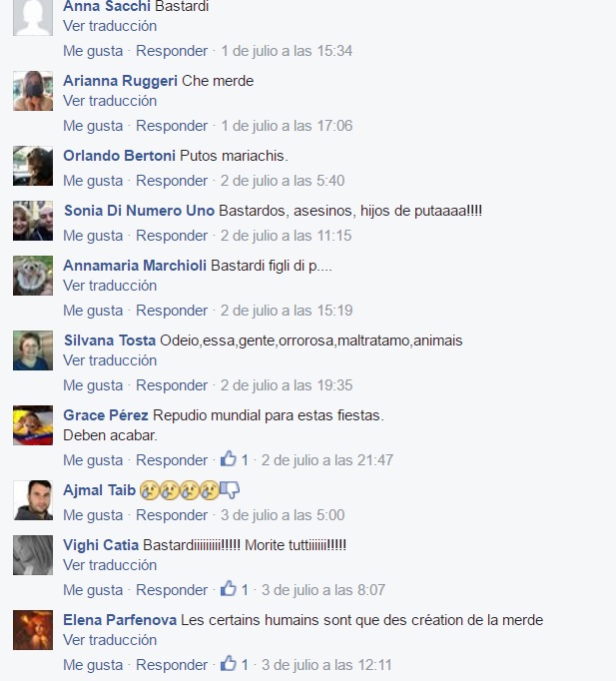The image size is (616, 681).
Task: Click the thumbs-up icon on Elena Parfenova's comment
Action: [x=229, y=663]
